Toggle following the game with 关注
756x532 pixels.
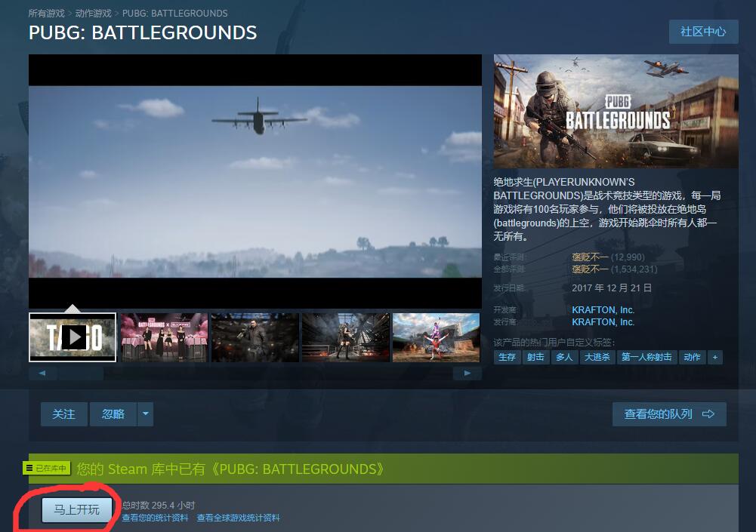63,414
